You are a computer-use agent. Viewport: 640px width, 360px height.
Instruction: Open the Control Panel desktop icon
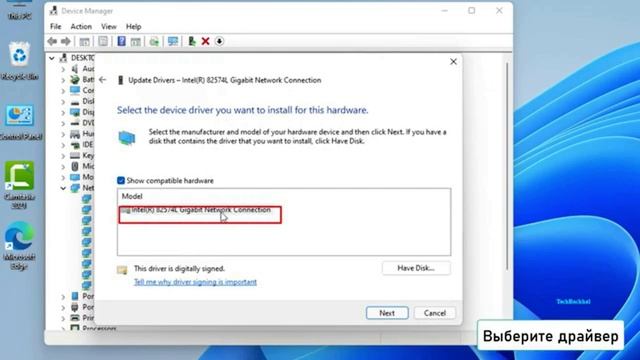tap(20, 122)
